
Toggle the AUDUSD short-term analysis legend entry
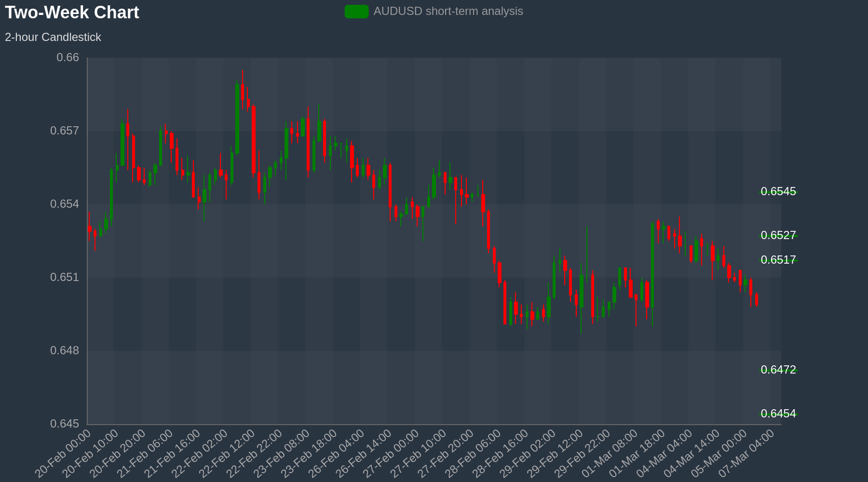[x=434, y=11]
